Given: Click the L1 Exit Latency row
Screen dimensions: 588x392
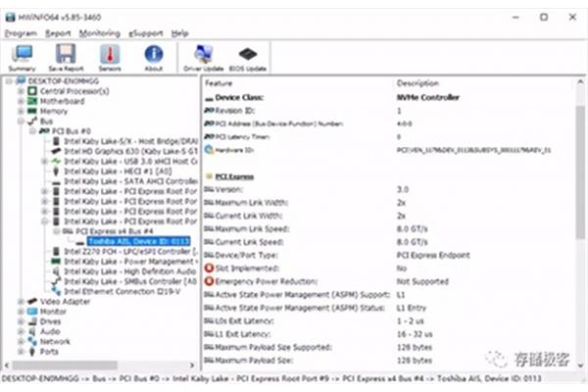Looking at the screenshot, I should coord(388,334).
